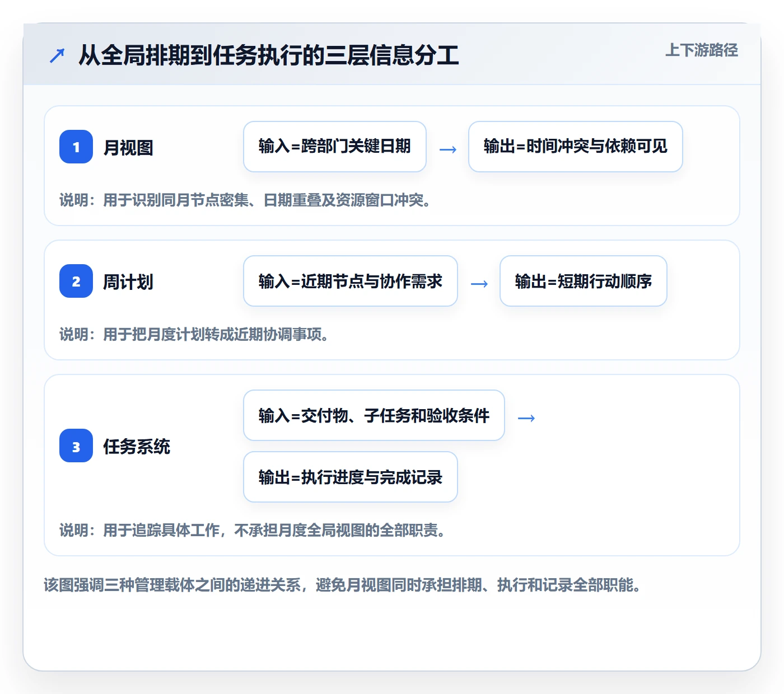Click the number 3 badge for 任务系统
The width and height of the screenshot is (784, 694).
click(76, 446)
